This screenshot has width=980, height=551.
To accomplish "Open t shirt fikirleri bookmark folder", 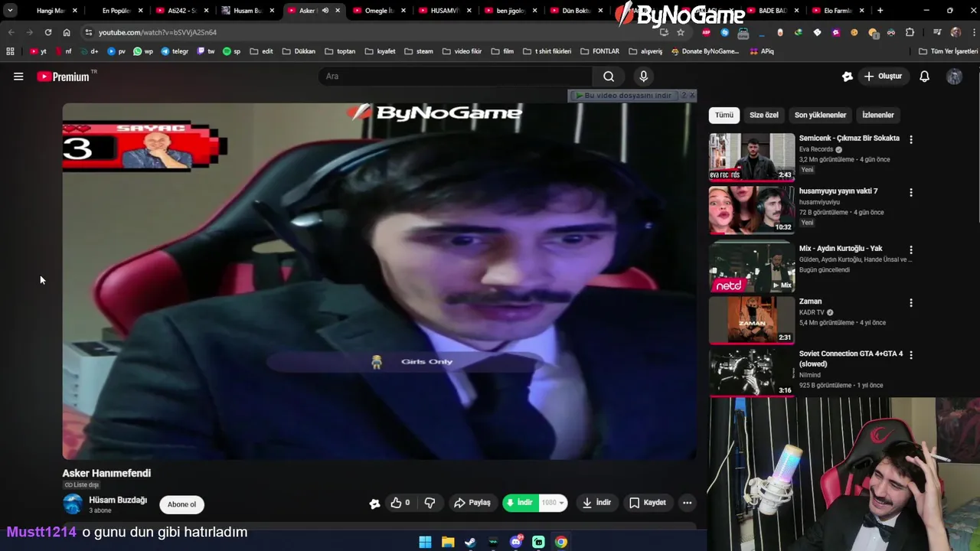I will click(547, 51).
